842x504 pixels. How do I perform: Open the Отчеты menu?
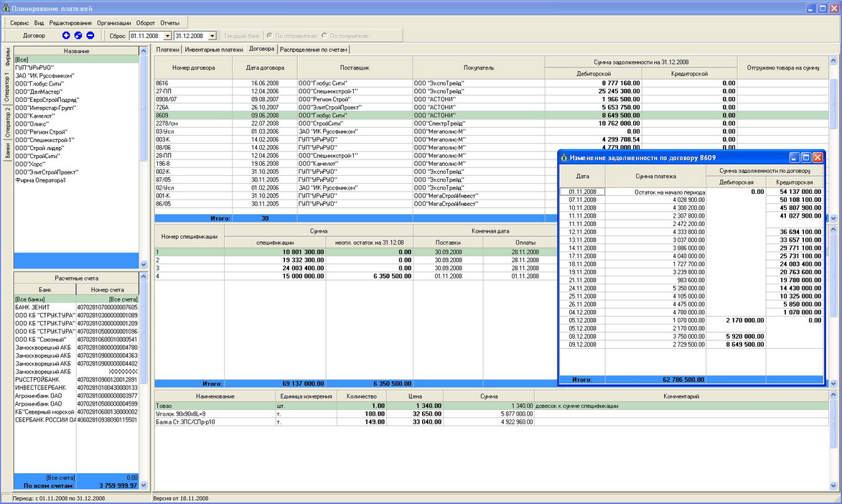tap(169, 23)
